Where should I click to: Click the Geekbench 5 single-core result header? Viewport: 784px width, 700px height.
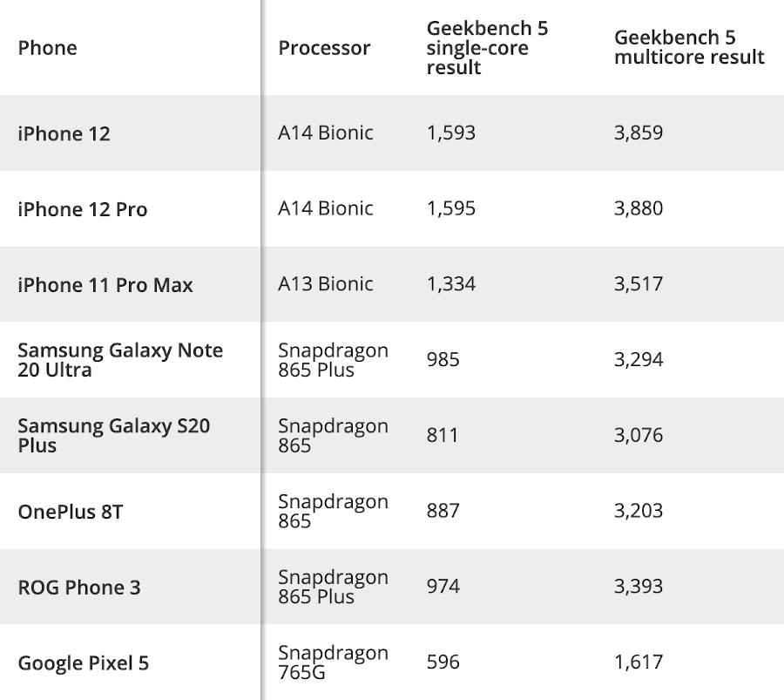pos(487,48)
